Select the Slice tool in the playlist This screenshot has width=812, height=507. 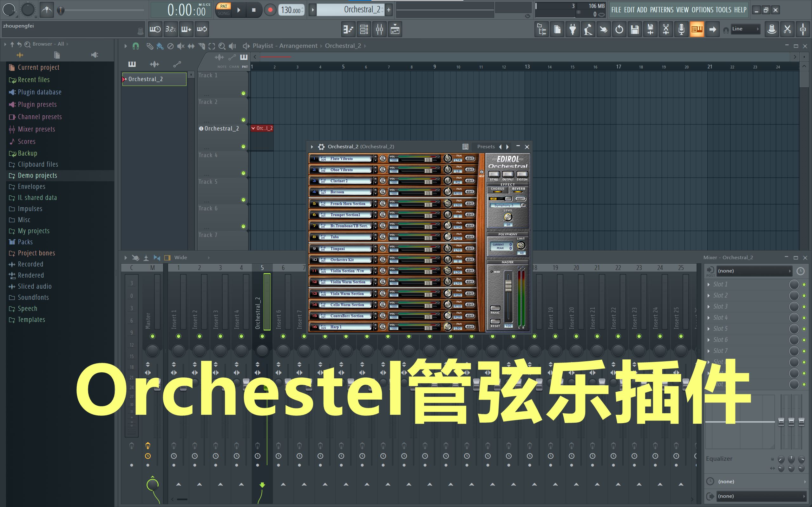202,46
